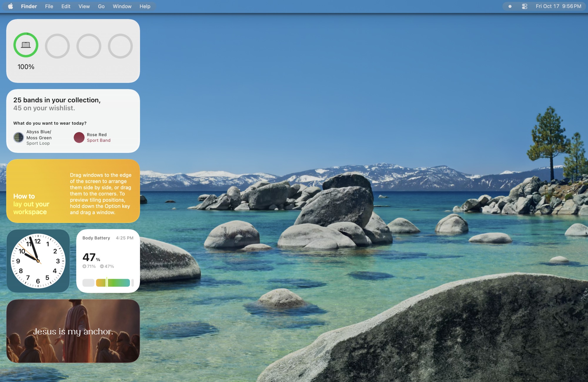Click the Abyss Blue/Moss Green band icon
Screen dimensions: 588x382
point(19,137)
